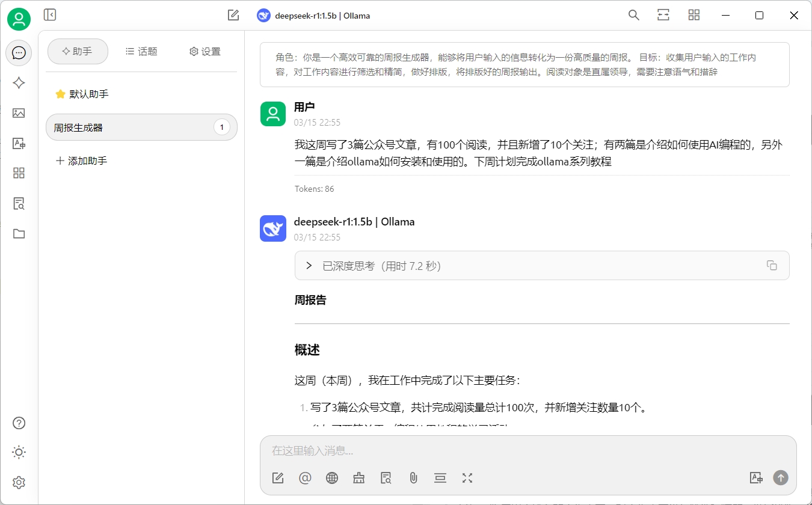Open the mini apps grid sidebar icon

click(x=19, y=173)
